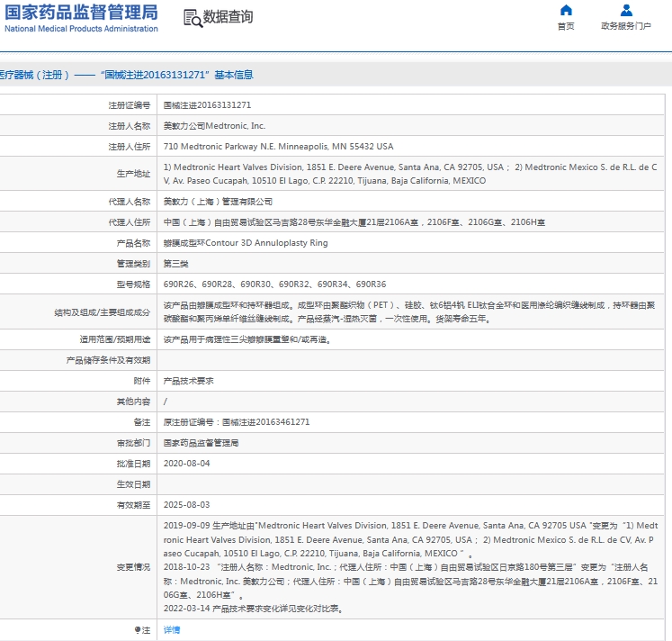Click the remark 原注册证编号：国械注进20163461271

tap(236, 422)
